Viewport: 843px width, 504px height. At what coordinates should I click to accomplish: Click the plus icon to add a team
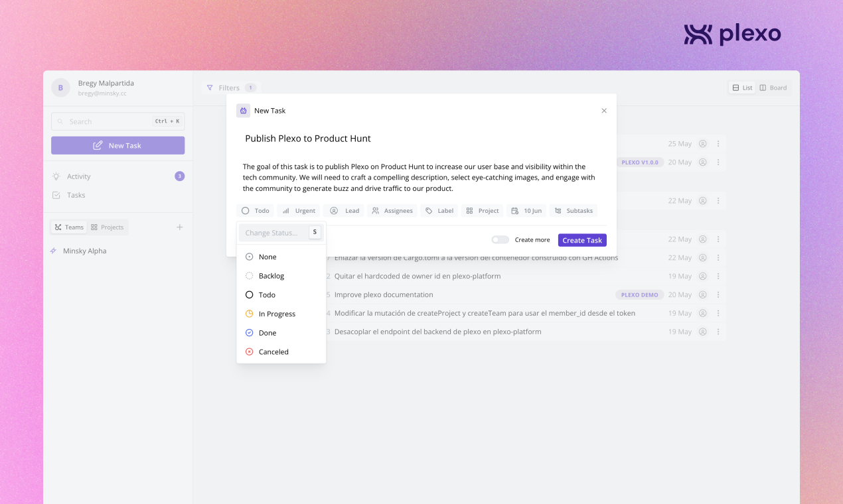(x=179, y=227)
